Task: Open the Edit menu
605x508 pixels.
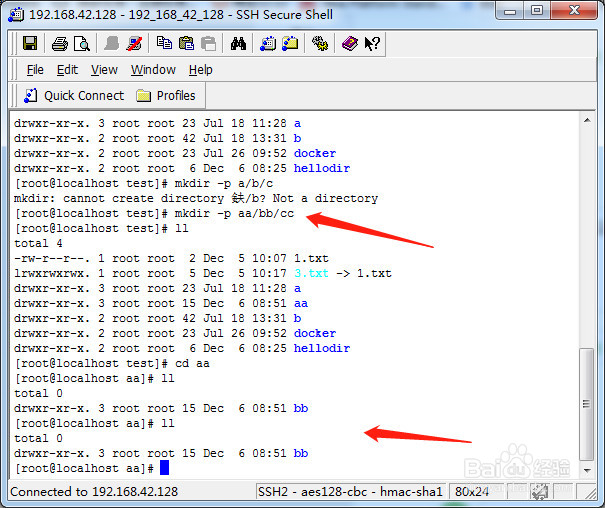Action: tap(67, 70)
